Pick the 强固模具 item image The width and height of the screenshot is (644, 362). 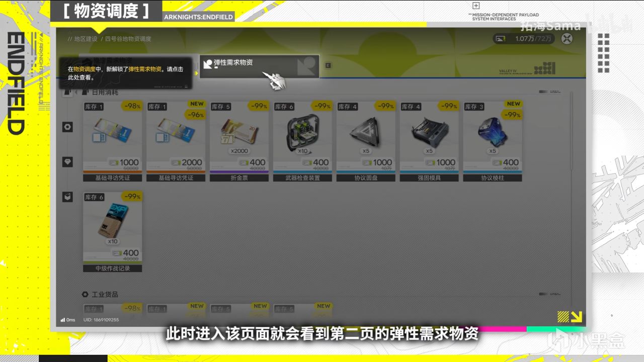429,133
